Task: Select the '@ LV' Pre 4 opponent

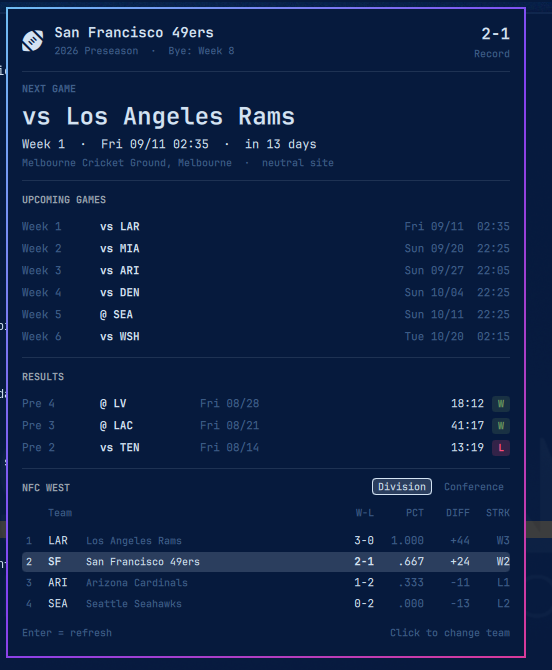Action: 113,403
